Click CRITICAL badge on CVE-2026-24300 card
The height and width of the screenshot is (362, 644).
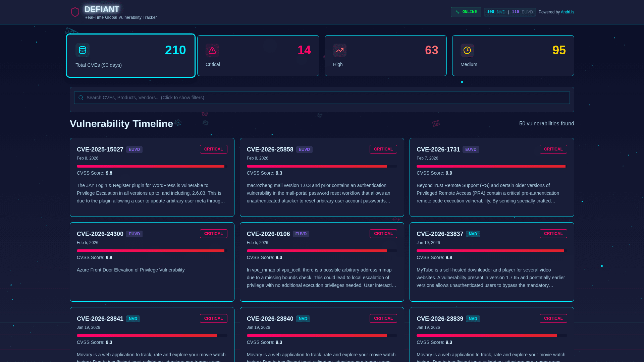coord(214,234)
